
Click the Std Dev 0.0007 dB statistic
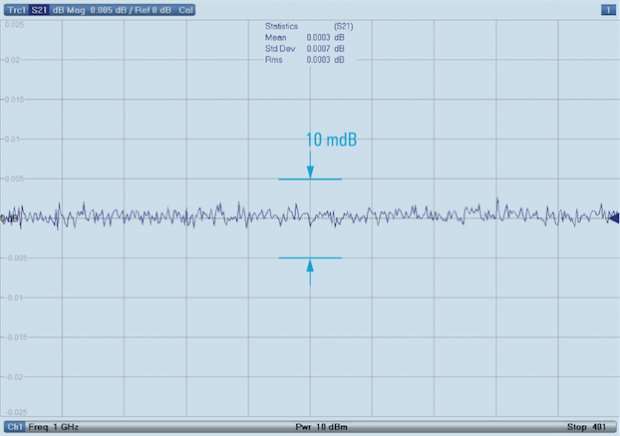click(x=305, y=47)
